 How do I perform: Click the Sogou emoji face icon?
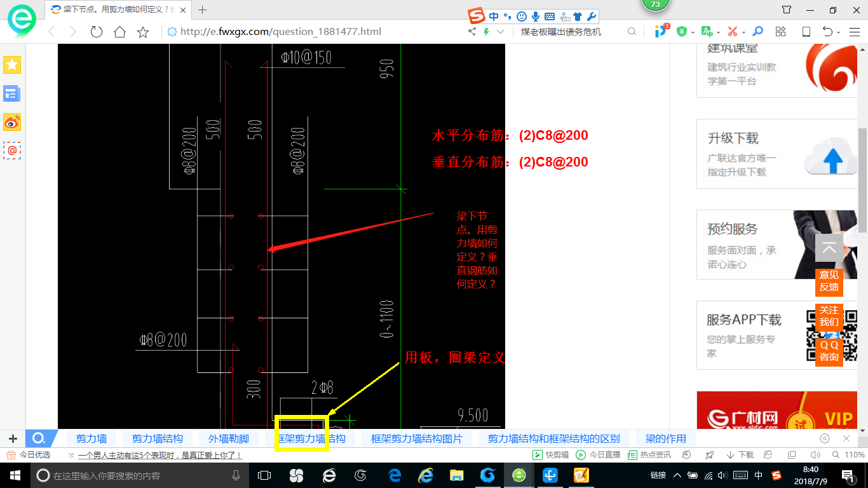click(x=522, y=17)
